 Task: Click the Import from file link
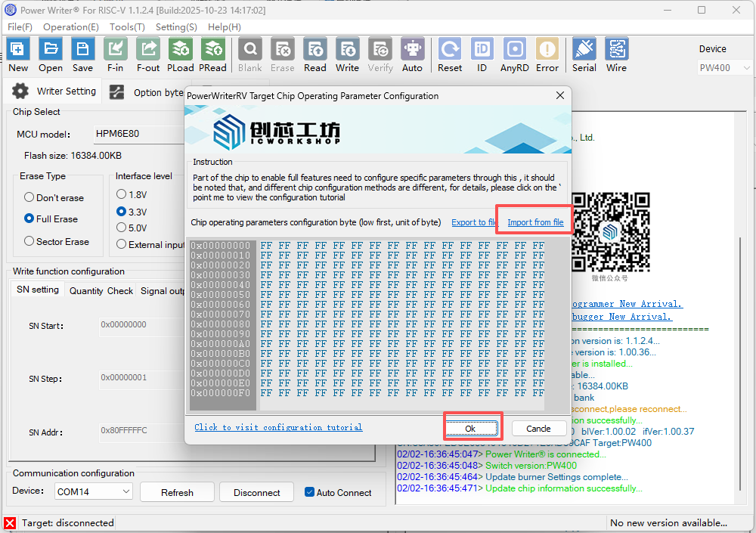(535, 222)
